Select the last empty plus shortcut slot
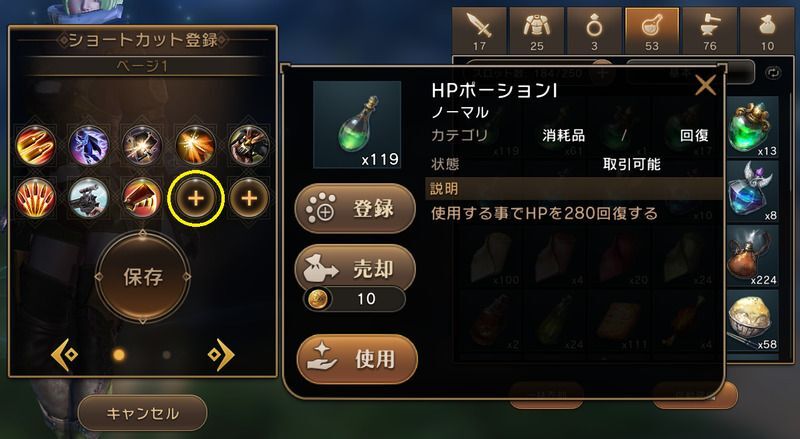The image size is (800, 439). [x=249, y=198]
